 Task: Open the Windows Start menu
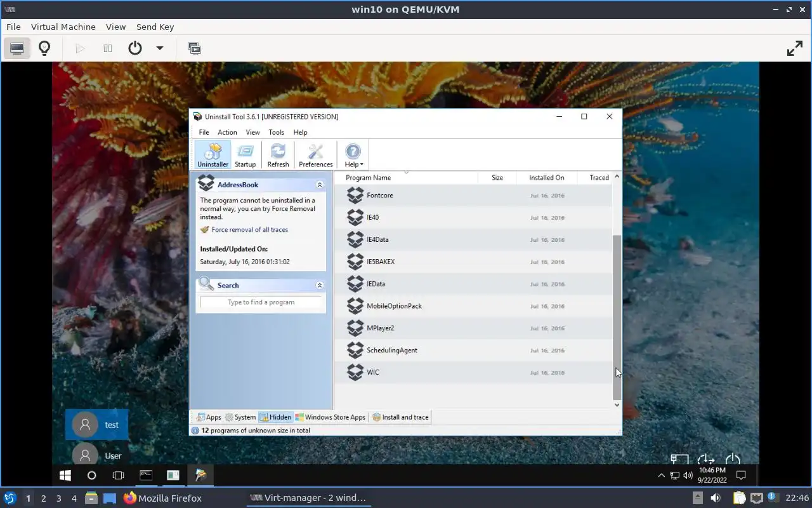click(65, 475)
